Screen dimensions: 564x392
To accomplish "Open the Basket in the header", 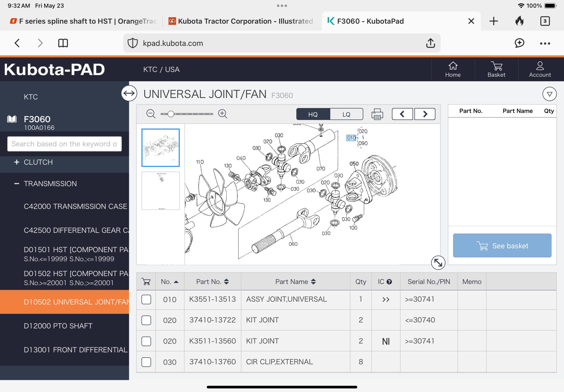I will pos(496,69).
